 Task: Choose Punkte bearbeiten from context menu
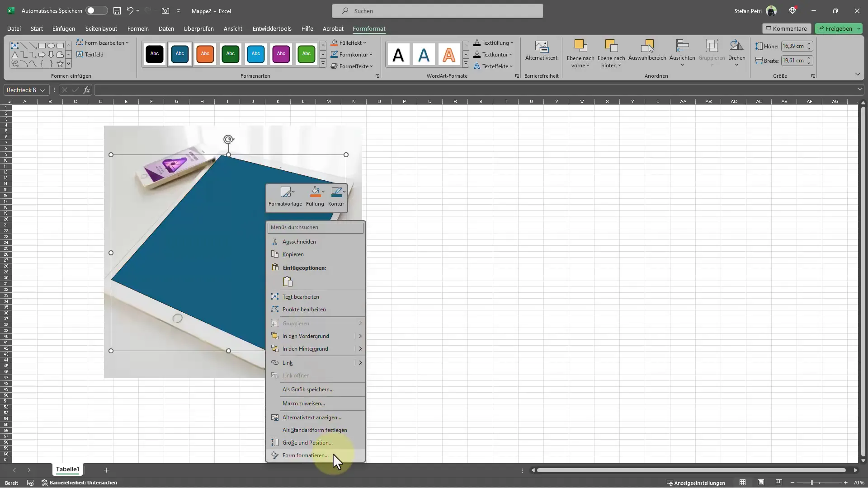[x=316, y=310]
